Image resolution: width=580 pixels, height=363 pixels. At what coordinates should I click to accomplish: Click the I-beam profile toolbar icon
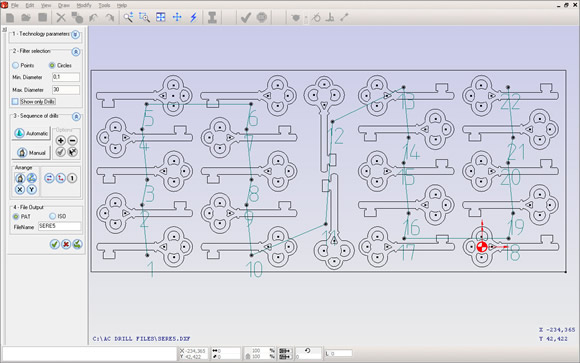(x=212, y=17)
